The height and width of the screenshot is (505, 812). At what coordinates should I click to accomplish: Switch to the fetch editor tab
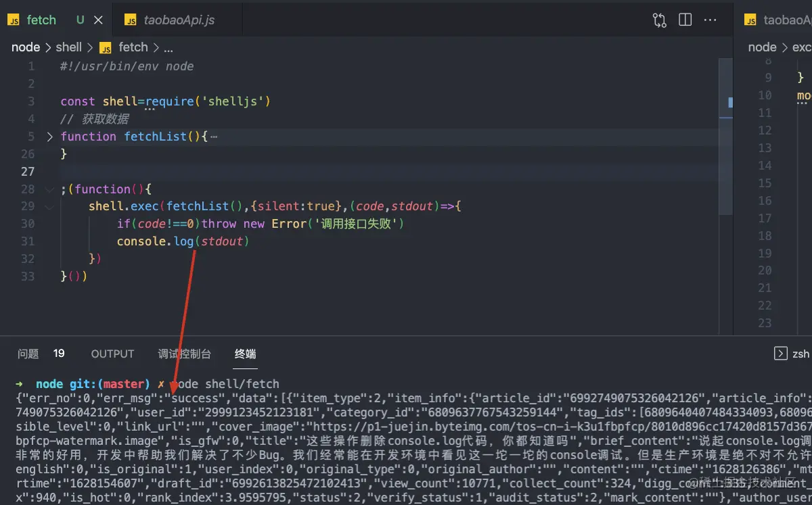pyautogui.click(x=55, y=20)
